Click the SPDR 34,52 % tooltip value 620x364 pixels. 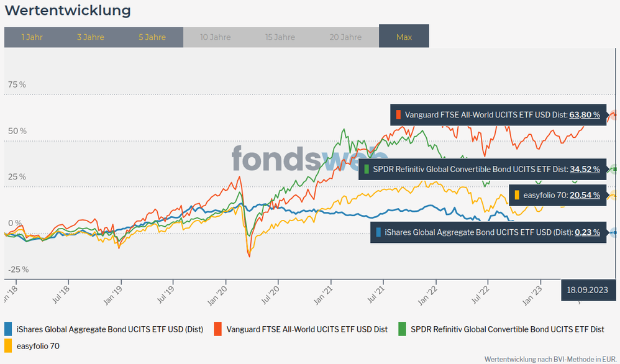(x=585, y=169)
